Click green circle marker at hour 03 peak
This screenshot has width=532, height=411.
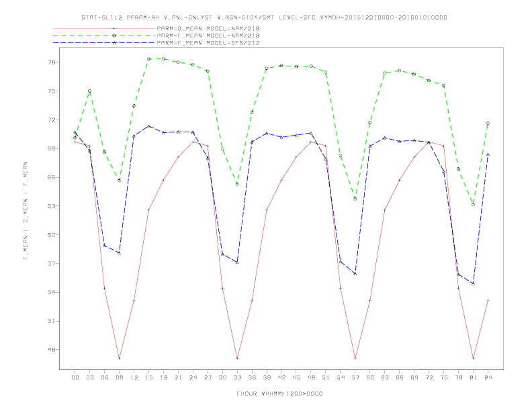click(x=89, y=91)
